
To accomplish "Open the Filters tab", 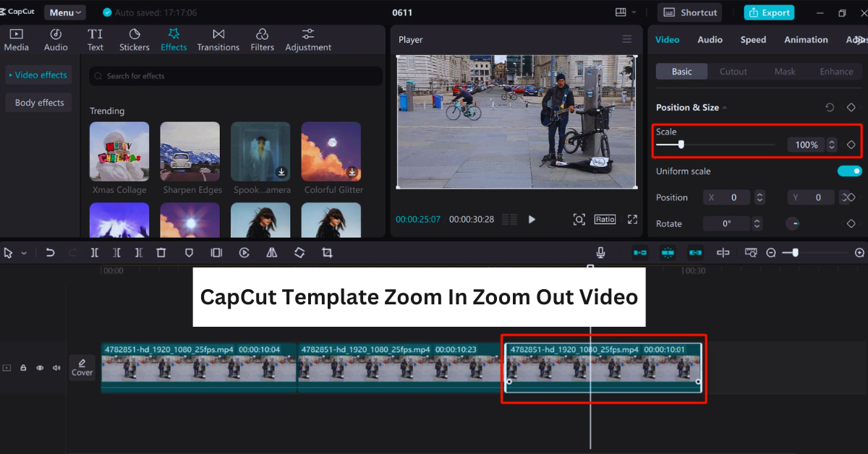I will pos(263,40).
